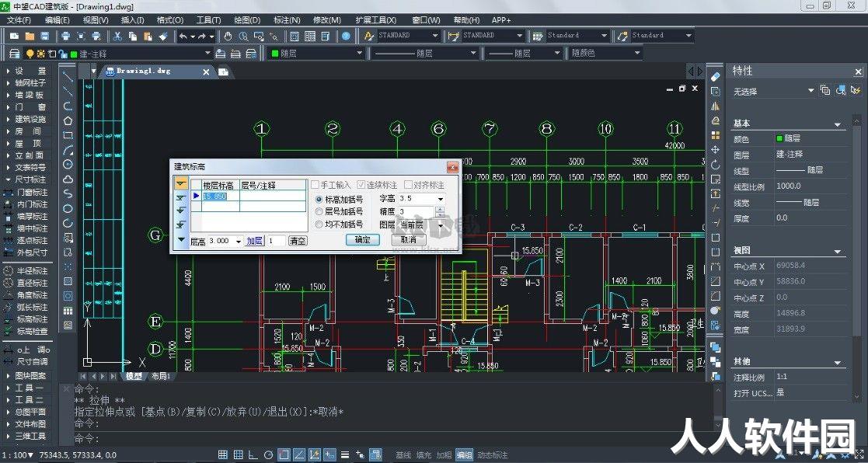Select the spline curve tool
868x463 pixels.
click(68, 193)
